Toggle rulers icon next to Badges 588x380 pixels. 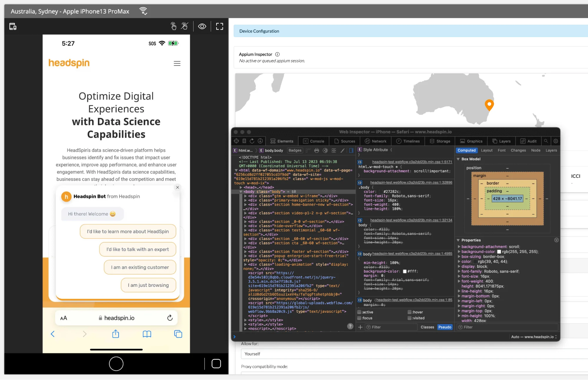click(x=308, y=151)
